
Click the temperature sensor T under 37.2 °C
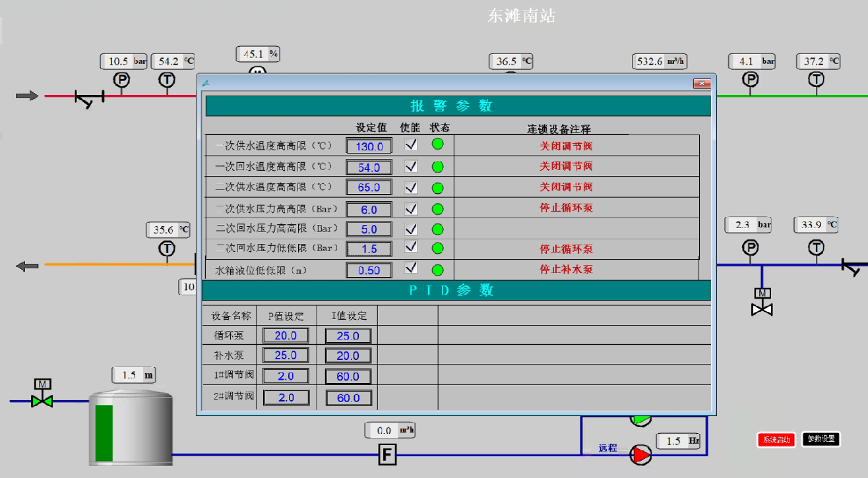click(x=817, y=80)
